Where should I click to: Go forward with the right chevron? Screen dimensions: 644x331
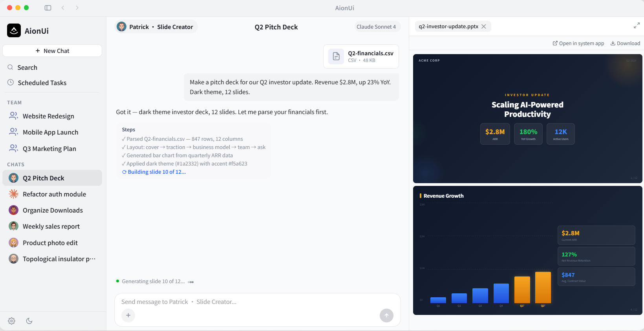(77, 8)
